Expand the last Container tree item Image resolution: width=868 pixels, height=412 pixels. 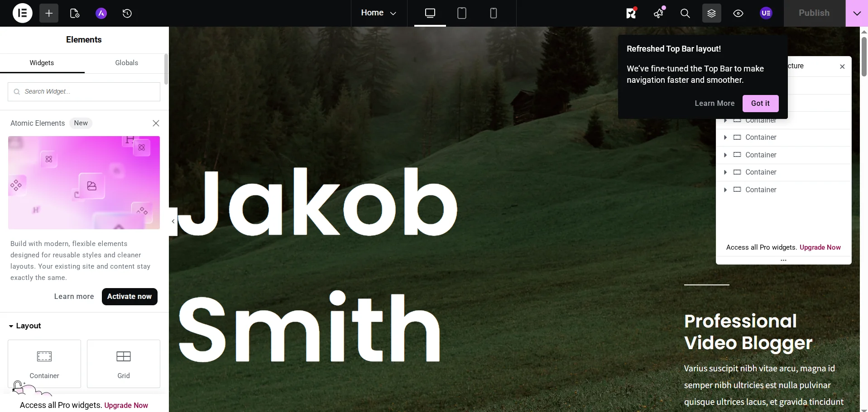(725, 190)
